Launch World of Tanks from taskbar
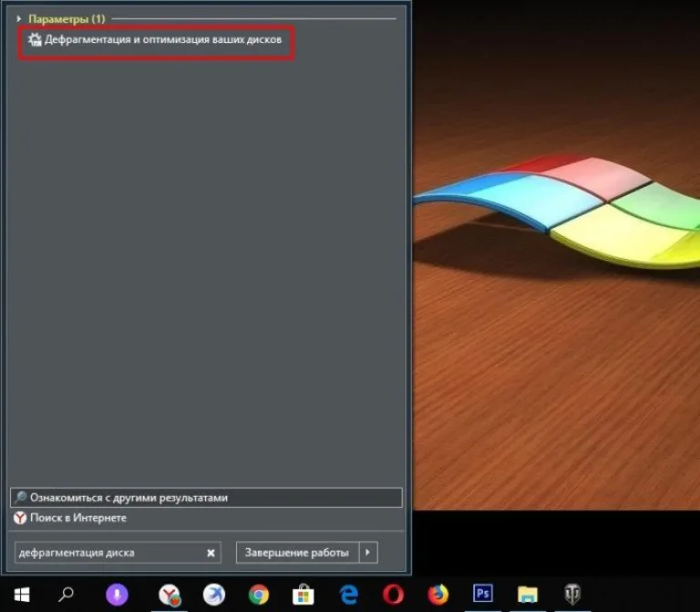700x612 pixels. click(572, 595)
